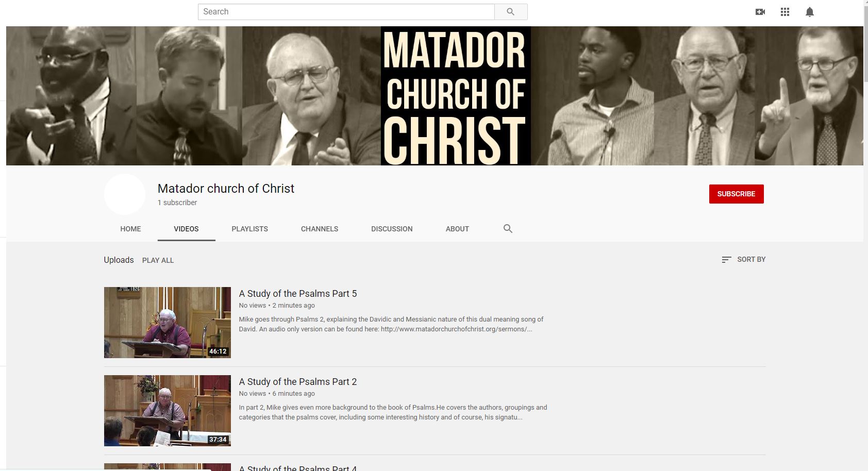Open the create video camera icon
868x471 pixels.
(x=760, y=12)
